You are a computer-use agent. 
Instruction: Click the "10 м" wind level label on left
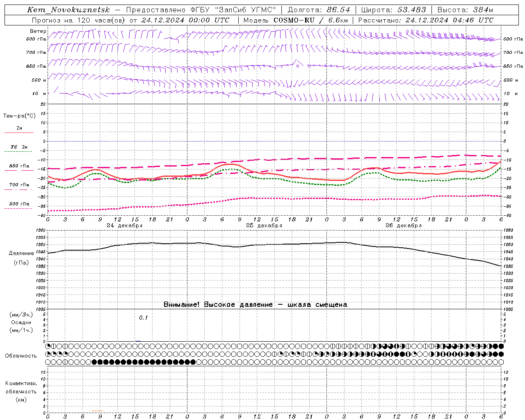[40, 94]
